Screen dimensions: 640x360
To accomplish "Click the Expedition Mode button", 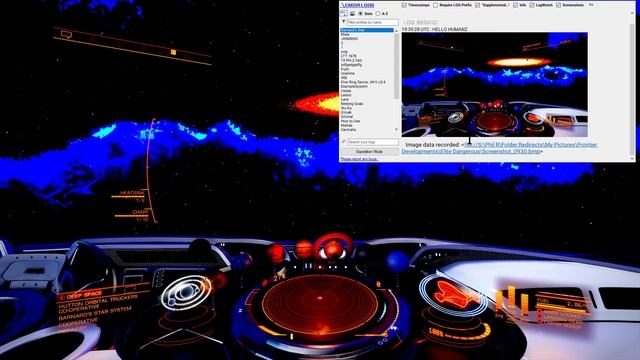I will [x=369, y=151].
